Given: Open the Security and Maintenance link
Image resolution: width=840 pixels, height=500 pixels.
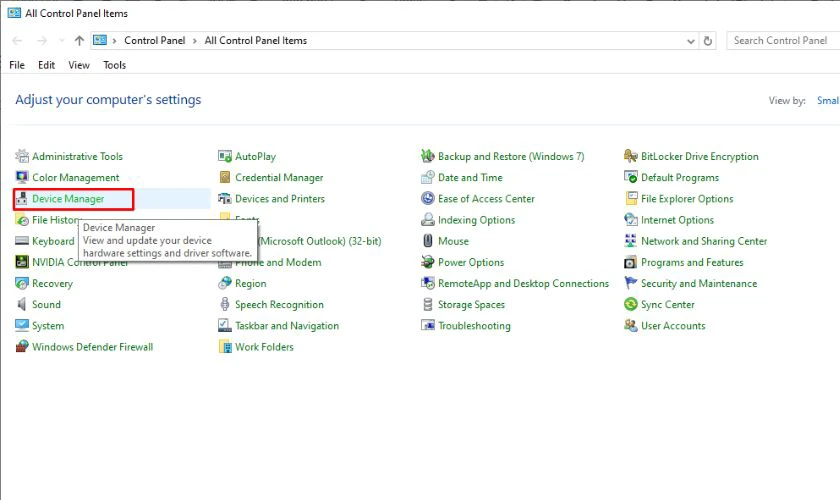Looking at the screenshot, I should 699,283.
